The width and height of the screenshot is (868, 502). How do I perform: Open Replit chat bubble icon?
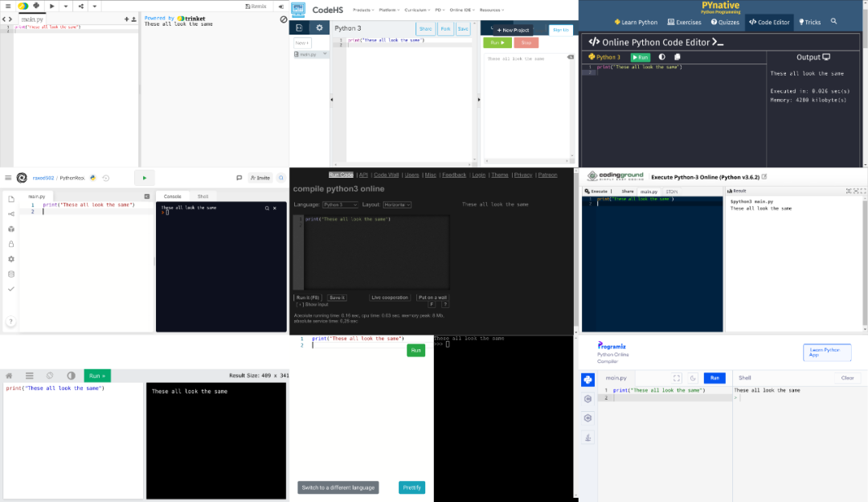tap(240, 178)
